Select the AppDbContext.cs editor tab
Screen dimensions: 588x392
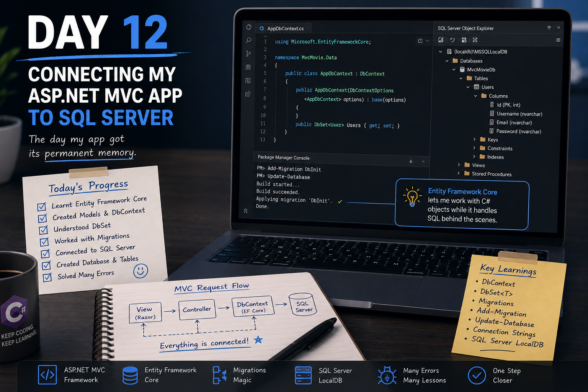pyautogui.click(x=283, y=28)
